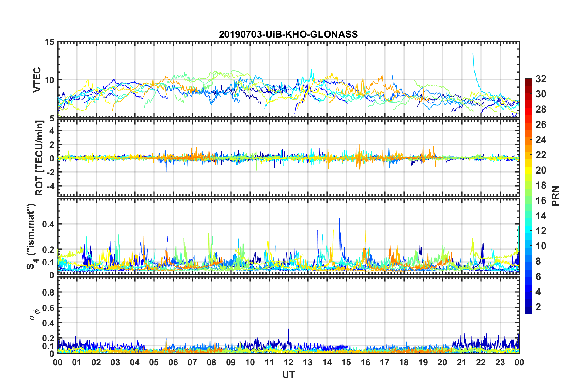
Task: Click the sigma phi tick label 0.8
Action: pyautogui.click(x=48, y=292)
